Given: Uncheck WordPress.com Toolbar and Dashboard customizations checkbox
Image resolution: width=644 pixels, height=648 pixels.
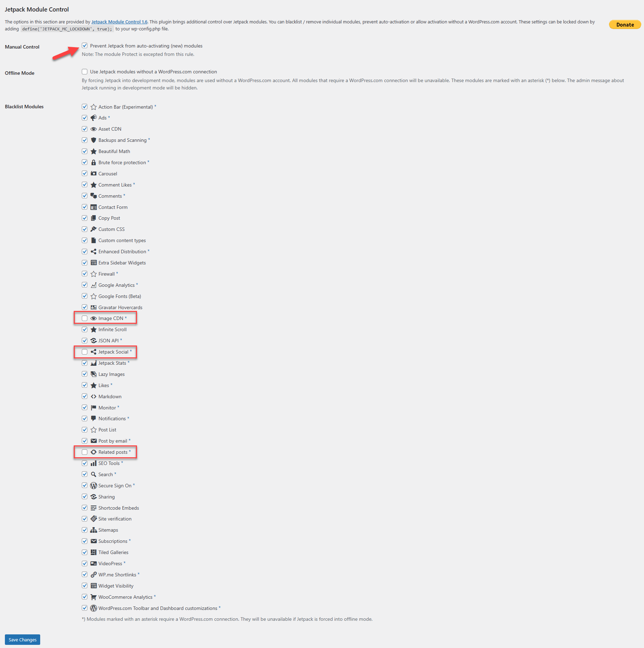Looking at the screenshot, I should tap(85, 608).
